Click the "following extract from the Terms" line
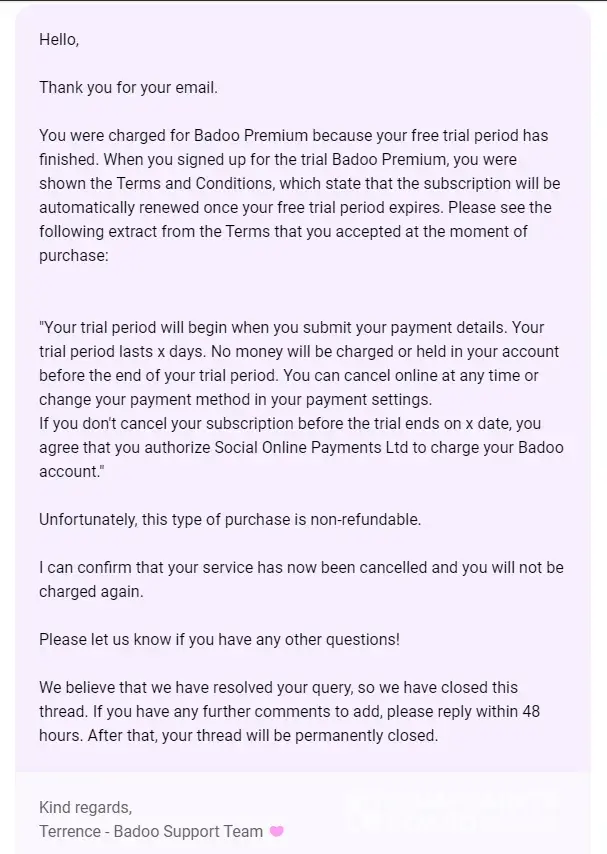 pyautogui.click(x=150, y=231)
